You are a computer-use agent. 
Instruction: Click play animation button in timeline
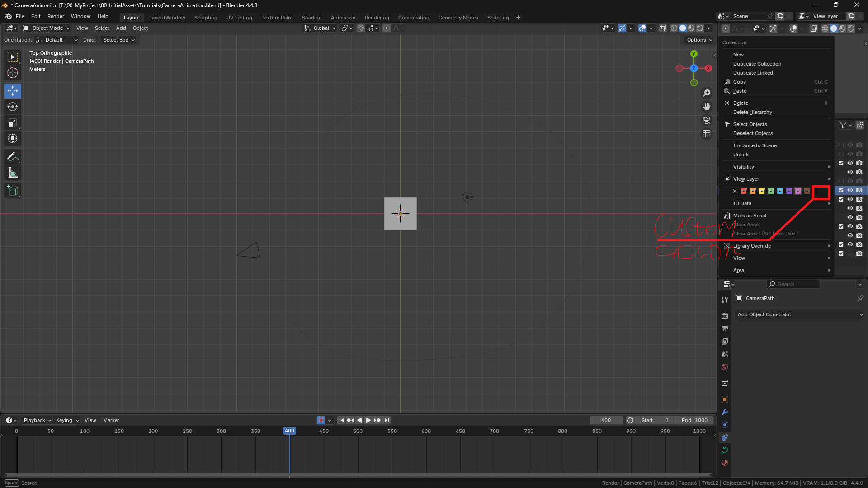click(368, 420)
